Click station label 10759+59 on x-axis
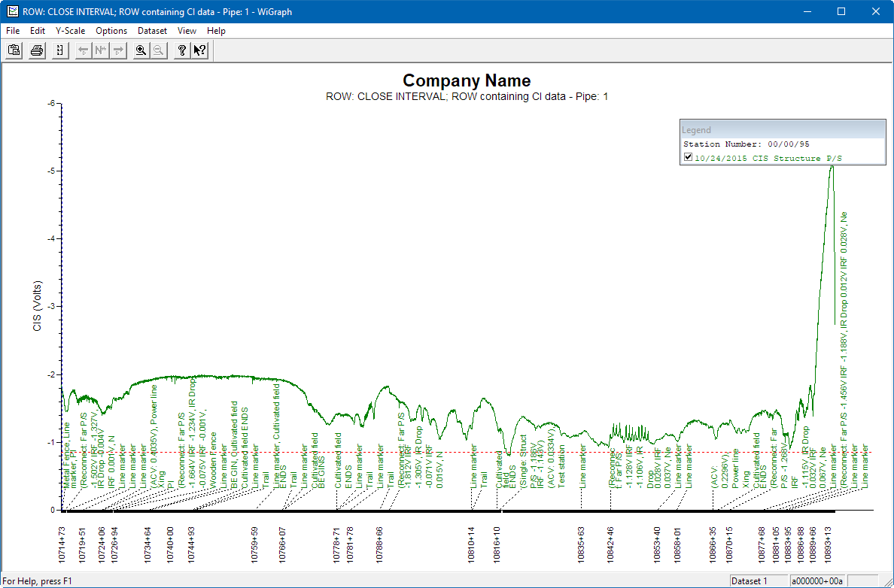Screen dimensions: 894x588 tap(254, 544)
